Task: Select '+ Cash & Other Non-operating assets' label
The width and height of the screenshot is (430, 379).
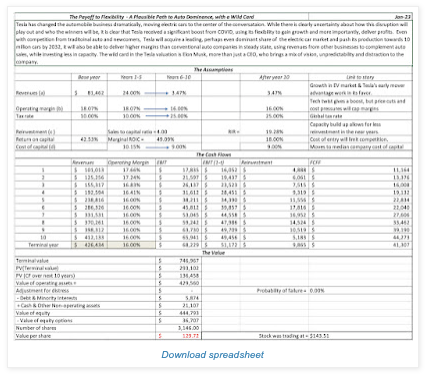Action: pyautogui.click(x=58, y=306)
